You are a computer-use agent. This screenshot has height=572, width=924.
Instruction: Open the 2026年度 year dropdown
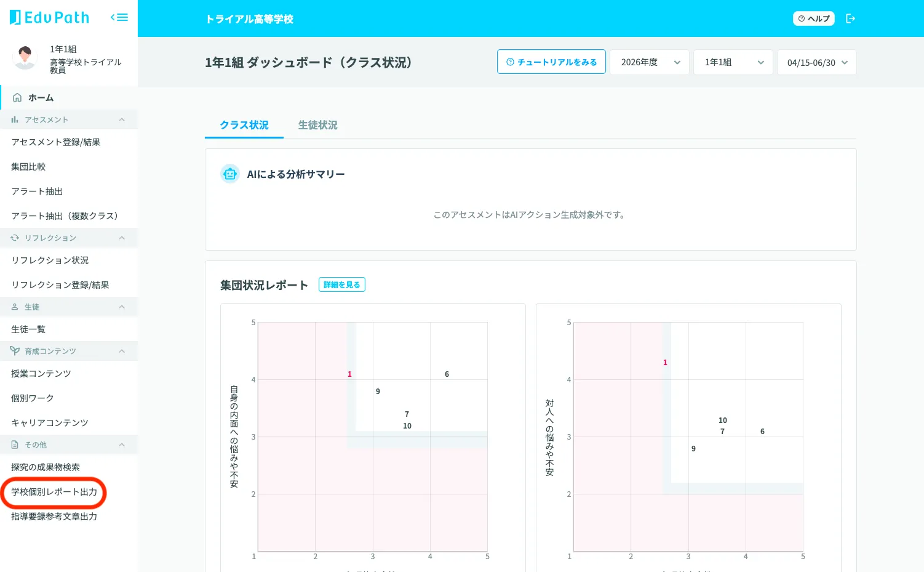(x=650, y=62)
